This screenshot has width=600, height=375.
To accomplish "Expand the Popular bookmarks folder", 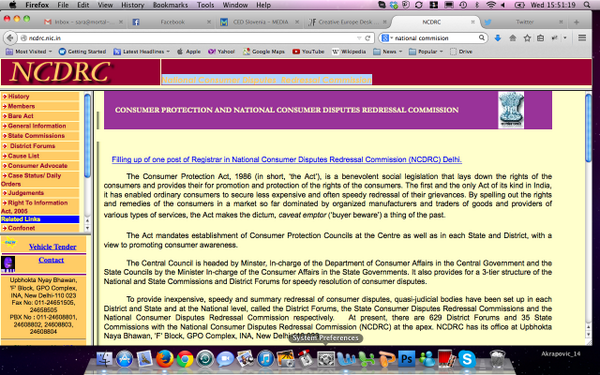I will (x=426, y=51).
